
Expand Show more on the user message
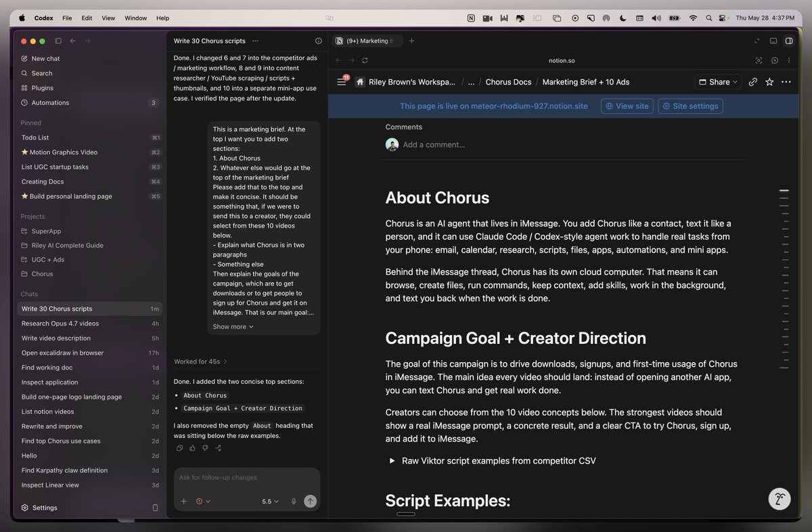coord(233,326)
